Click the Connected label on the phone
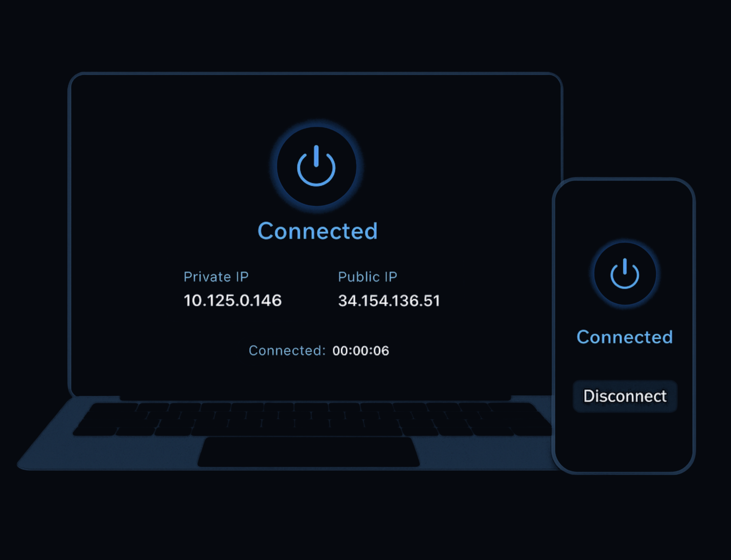This screenshot has width=731, height=560. pyautogui.click(x=624, y=337)
